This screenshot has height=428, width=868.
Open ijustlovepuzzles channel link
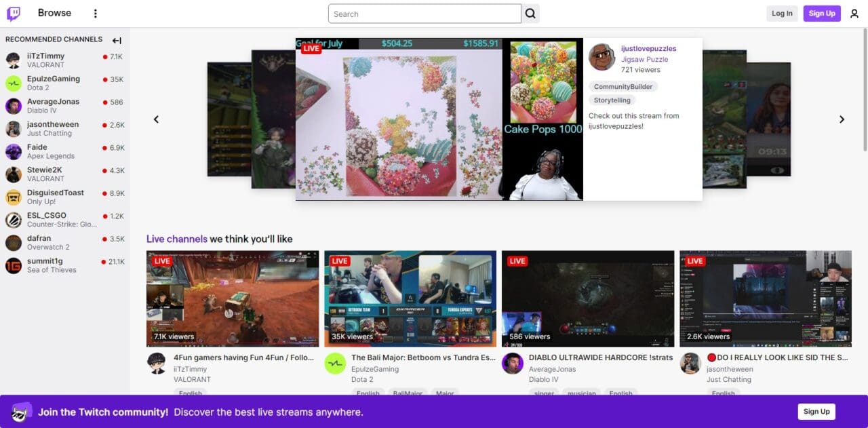649,49
